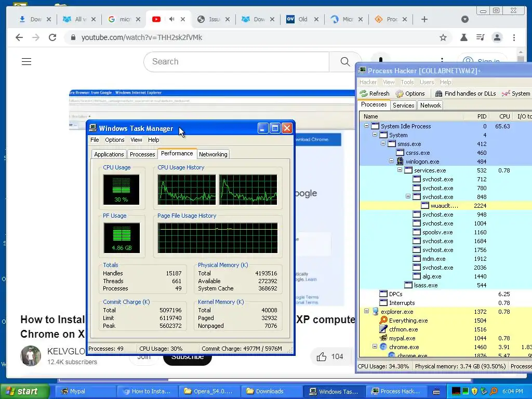Open the labs flask icon in browser toolbar
The height and width of the screenshot is (399, 532).
pyautogui.click(x=463, y=37)
